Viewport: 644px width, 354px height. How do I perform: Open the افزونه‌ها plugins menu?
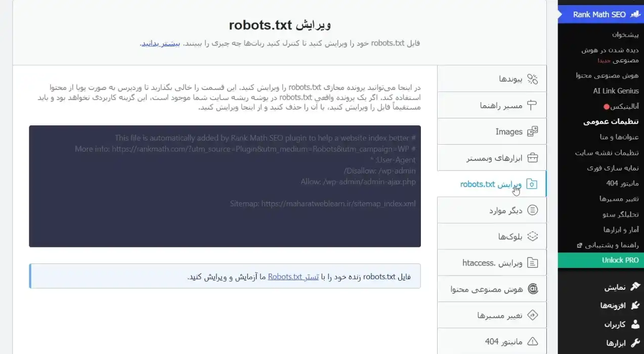point(601,305)
